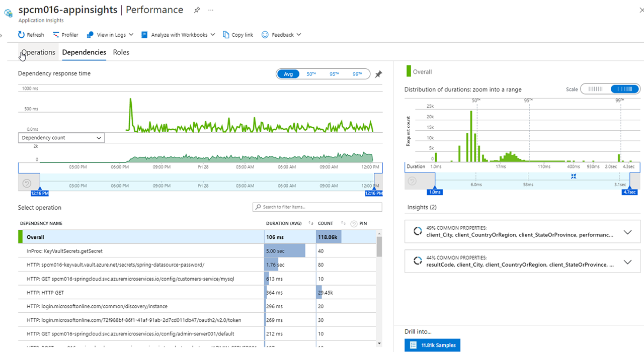The height and width of the screenshot is (352, 644).
Task: Switch the distribution scale to logarithmic toggle
Action: 625,89
